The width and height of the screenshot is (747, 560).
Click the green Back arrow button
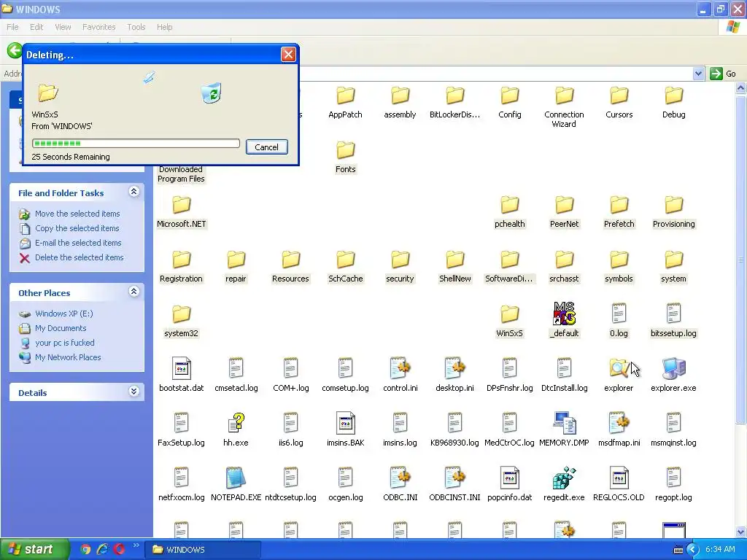(15, 50)
